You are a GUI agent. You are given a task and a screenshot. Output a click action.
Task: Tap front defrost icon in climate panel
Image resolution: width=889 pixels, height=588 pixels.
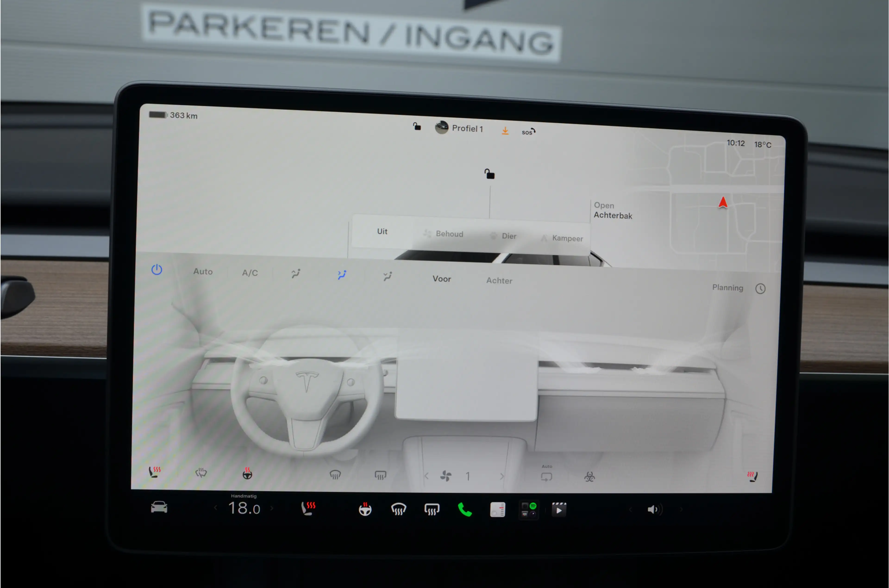pyautogui.click(x=335, y=475)
